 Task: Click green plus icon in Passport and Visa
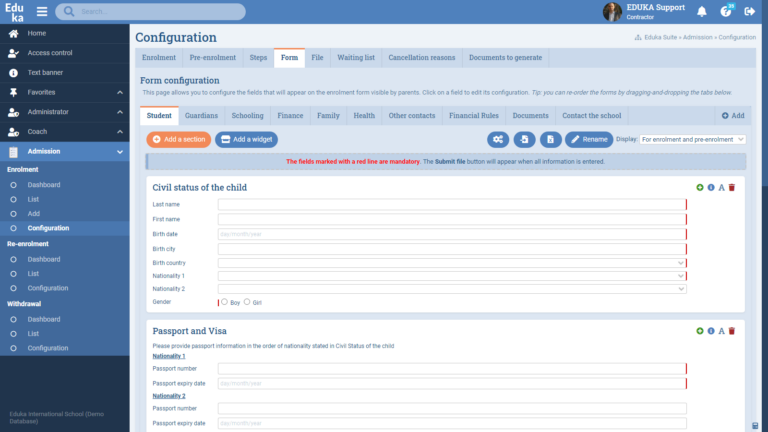click(x=699, y=331)
